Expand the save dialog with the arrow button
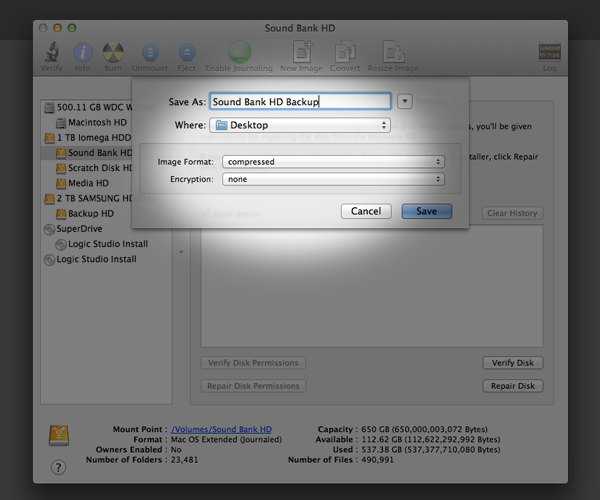600x500 pixels. pos(404,102)
